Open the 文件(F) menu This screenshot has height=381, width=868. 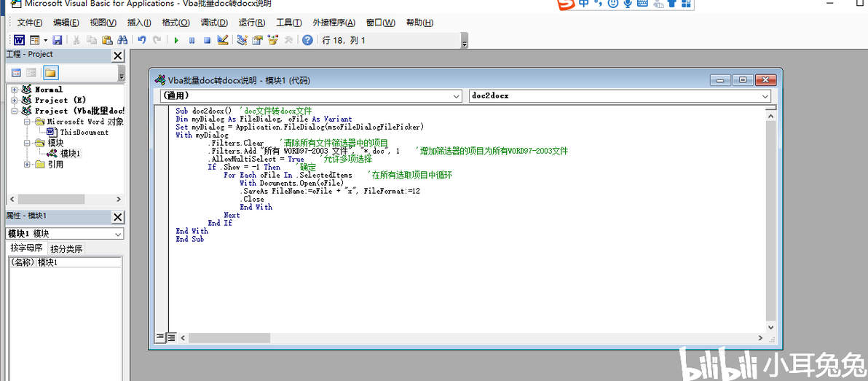[29, 23]
